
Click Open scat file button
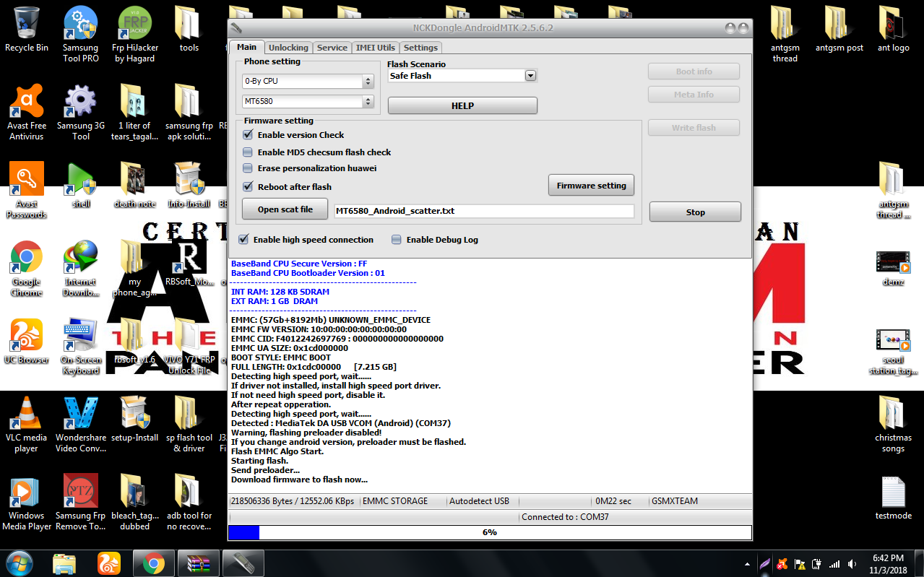(285, 209)
